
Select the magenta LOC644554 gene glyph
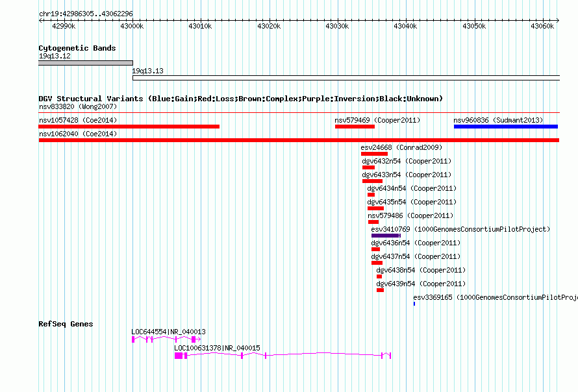(x=166, y=339)
